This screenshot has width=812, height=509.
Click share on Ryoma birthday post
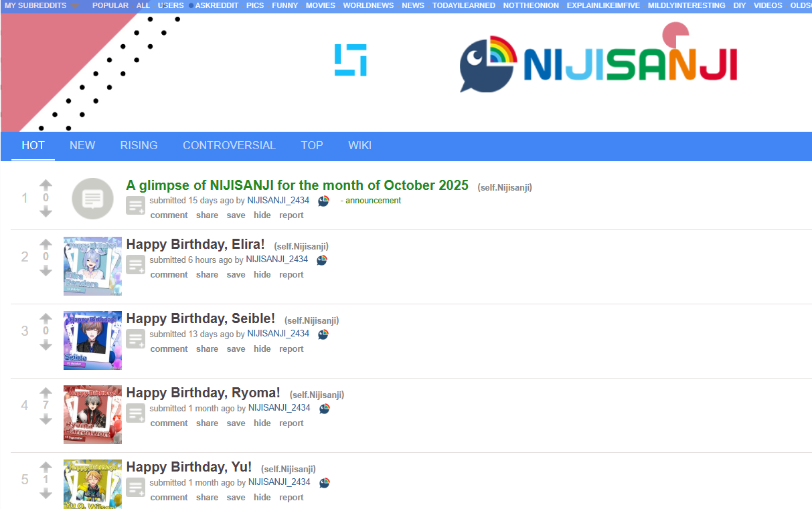coord(208,423)
